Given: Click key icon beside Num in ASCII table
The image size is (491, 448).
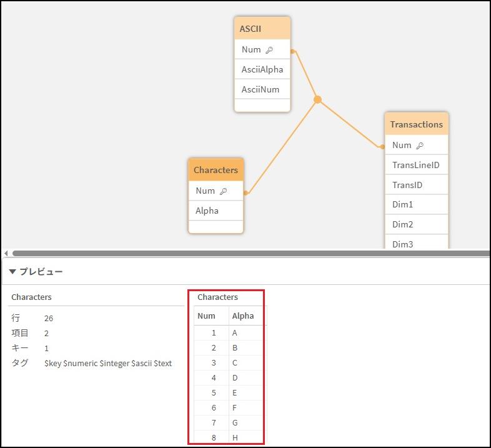Looking at the screenshot, I should click(x=269, y=50).
